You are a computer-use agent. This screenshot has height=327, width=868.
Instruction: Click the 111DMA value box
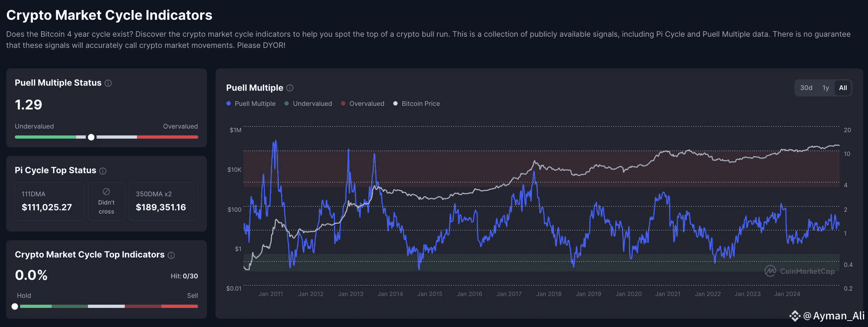pyautogui.click(x=49, y=201)
